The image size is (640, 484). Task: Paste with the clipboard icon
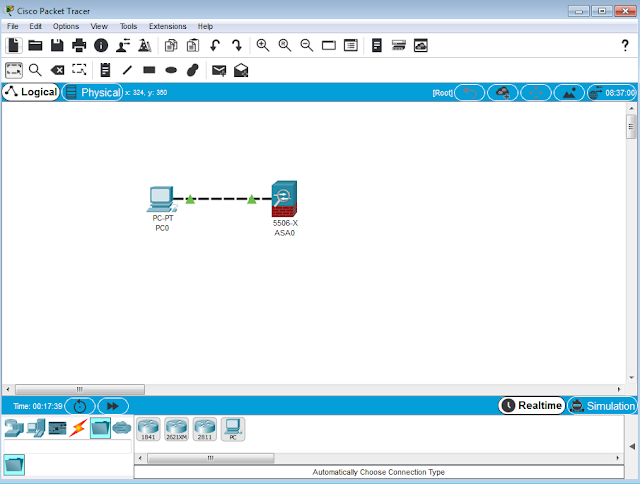click(193, 45)
